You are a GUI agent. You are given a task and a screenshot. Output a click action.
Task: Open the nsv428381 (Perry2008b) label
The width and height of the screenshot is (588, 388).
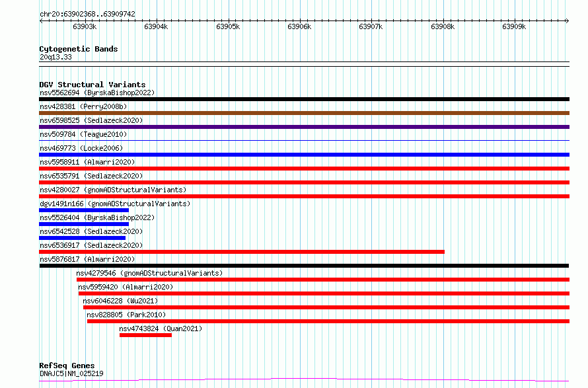[x=83, y=106]
